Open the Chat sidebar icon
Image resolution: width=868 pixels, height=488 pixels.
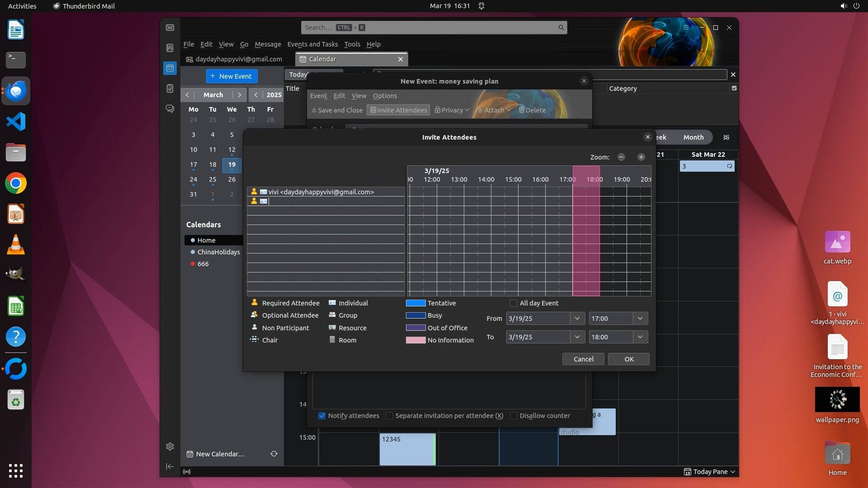(x=170, y=109)
